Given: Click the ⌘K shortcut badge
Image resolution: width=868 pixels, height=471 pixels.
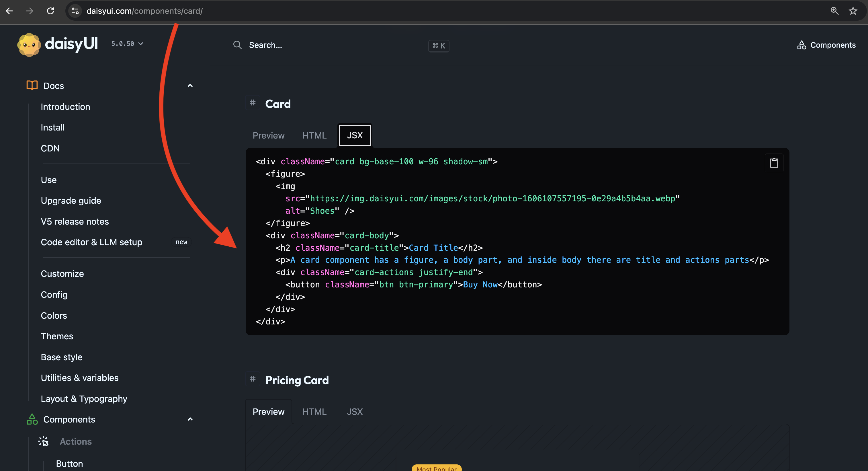Looking at the screenshot, I should [438, 46].
